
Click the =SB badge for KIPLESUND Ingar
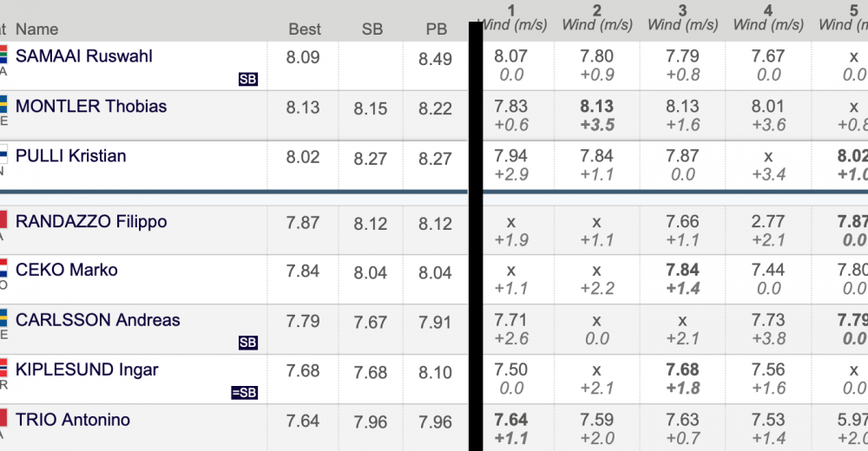point(244,392)
